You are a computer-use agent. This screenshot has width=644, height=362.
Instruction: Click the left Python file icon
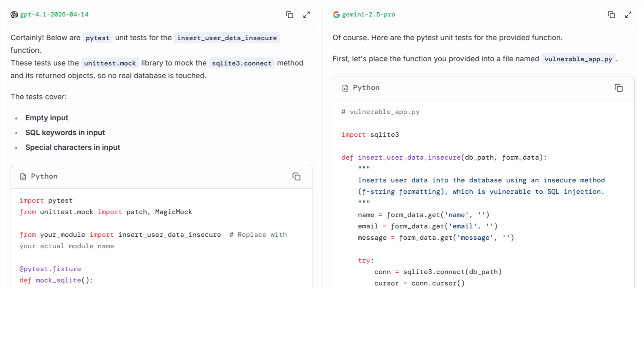click(23, 177)
